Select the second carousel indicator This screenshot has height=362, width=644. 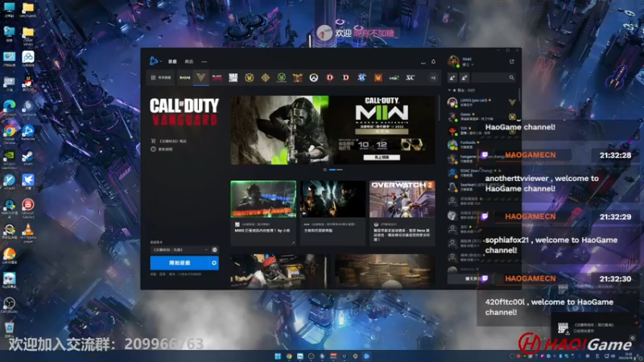click(x=339, y=170)
